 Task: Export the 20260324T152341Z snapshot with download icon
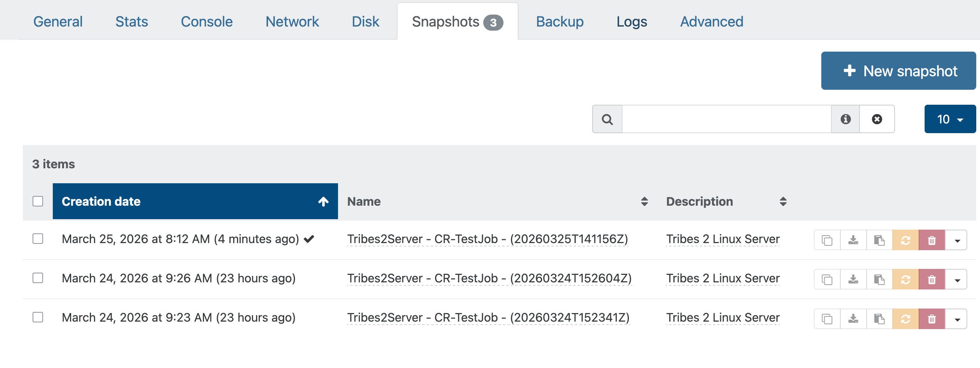tap(853, 319)
